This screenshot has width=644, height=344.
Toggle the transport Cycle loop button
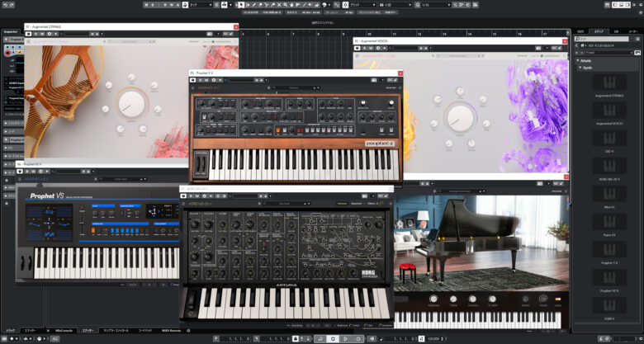click(x=320, y=339)
